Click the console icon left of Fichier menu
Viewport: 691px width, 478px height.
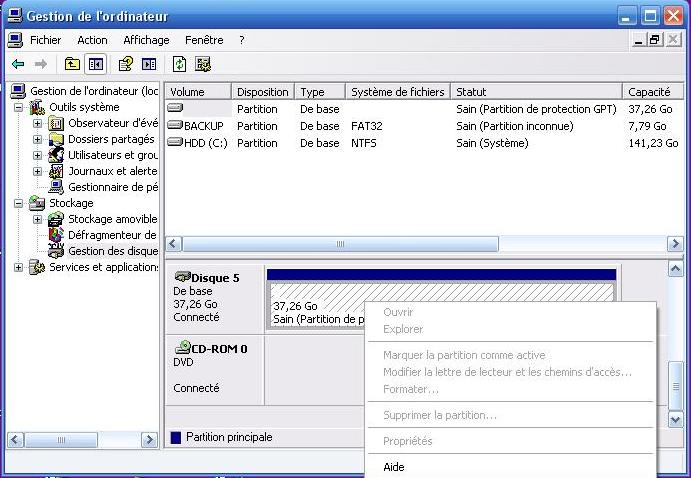coord(15,40)
